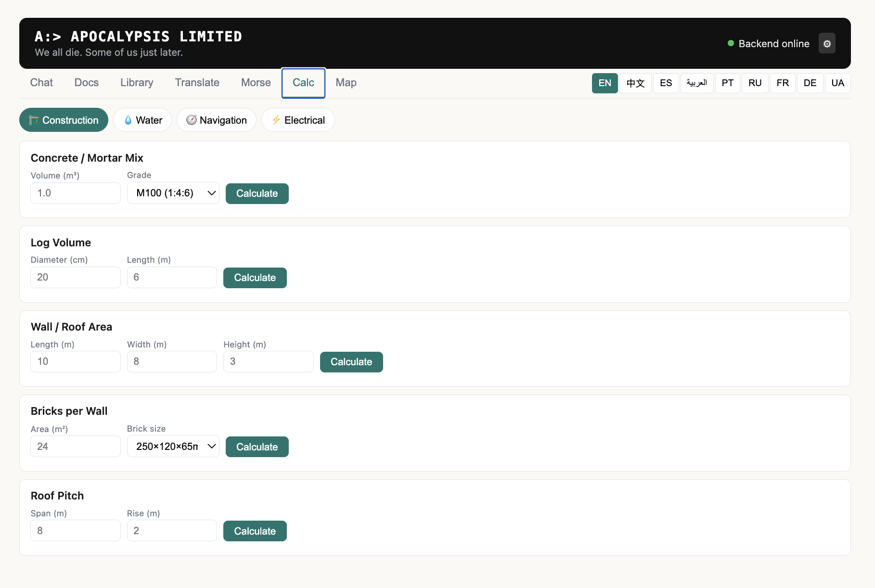Open the Translate tab

[x=197, y=83]
